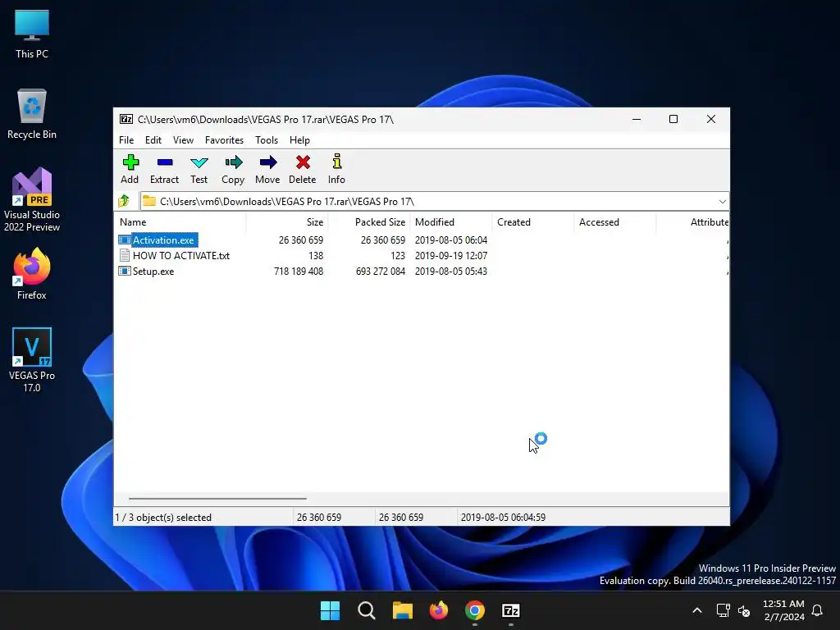Click the Move toolbar icon
Screen dimensions: 840x630
tap(268, 162)
